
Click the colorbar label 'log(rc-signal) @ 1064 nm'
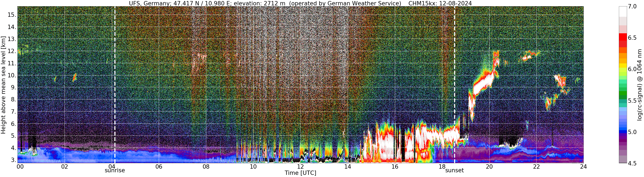639,85
